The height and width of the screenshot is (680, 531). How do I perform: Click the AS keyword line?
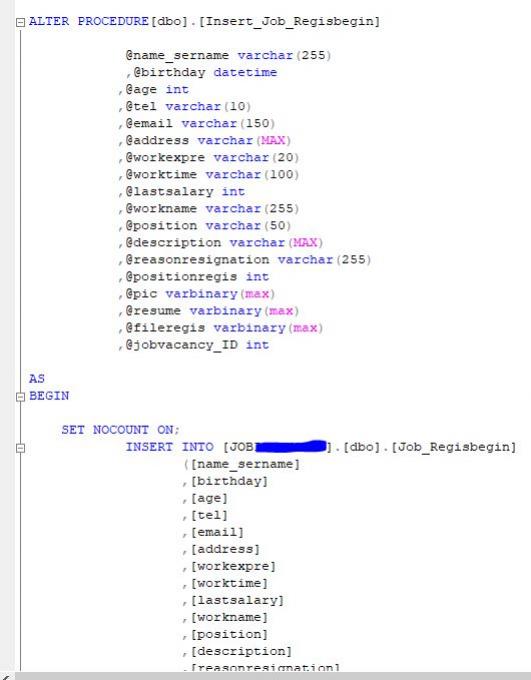[37, 379]
